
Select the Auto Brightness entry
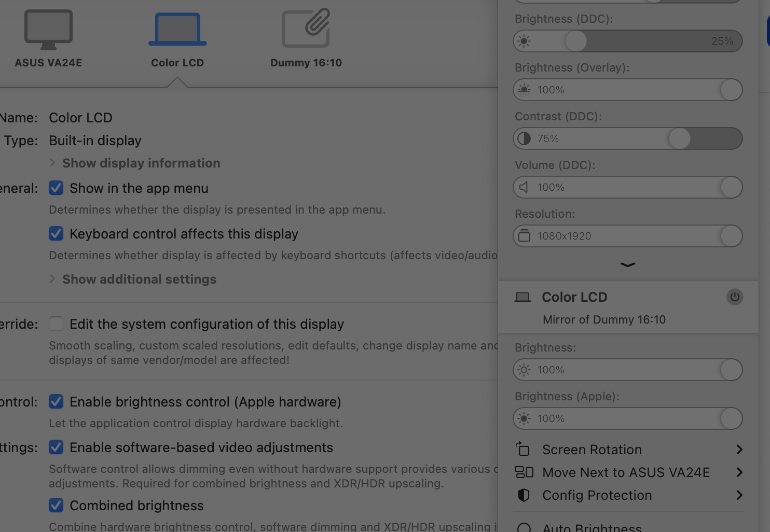coord(592,527)
